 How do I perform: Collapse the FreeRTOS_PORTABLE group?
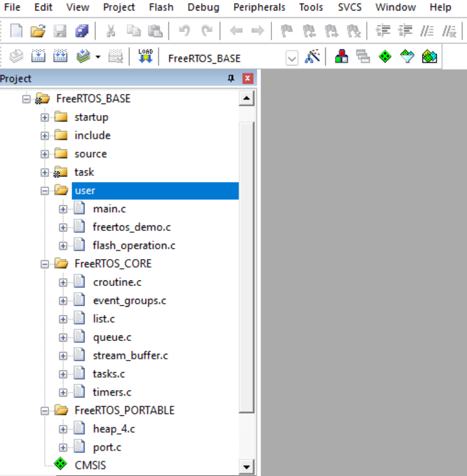[45, 411]
